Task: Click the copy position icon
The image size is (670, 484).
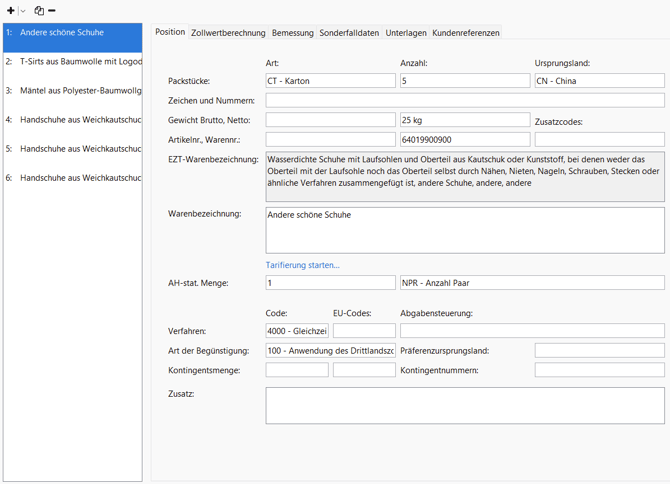Action: tap(39, 11)
